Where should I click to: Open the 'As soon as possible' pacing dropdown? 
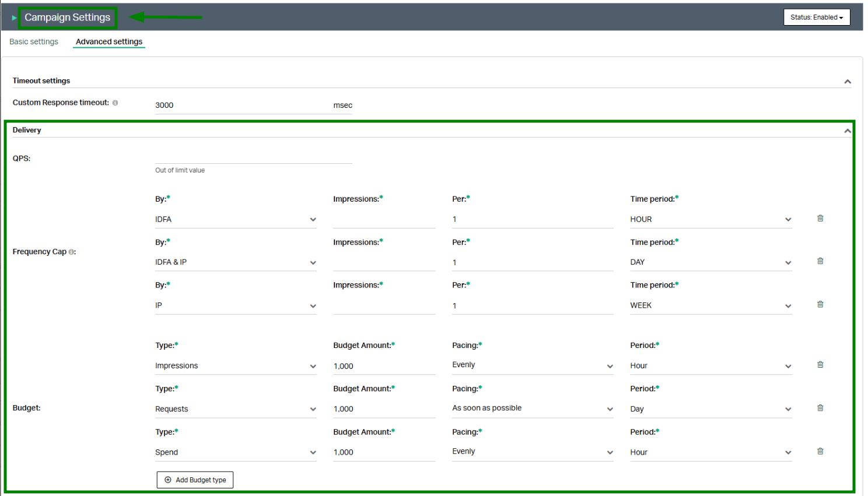(532, 409)
